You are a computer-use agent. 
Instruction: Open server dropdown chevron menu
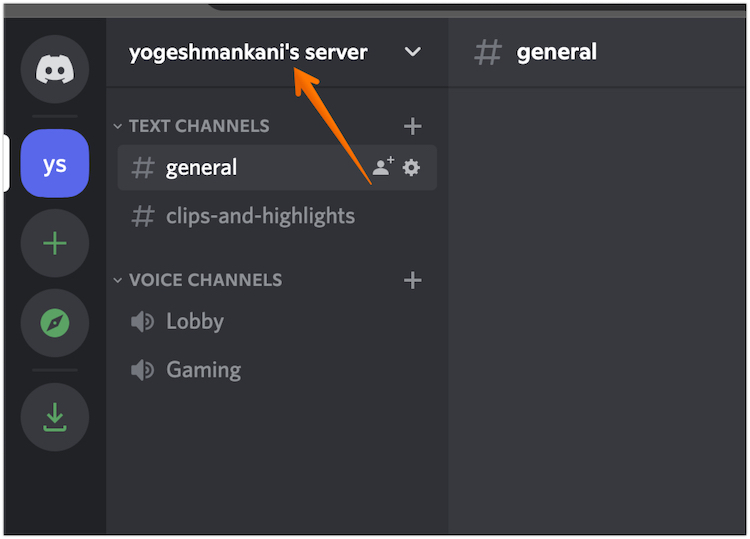coord(412,52)
